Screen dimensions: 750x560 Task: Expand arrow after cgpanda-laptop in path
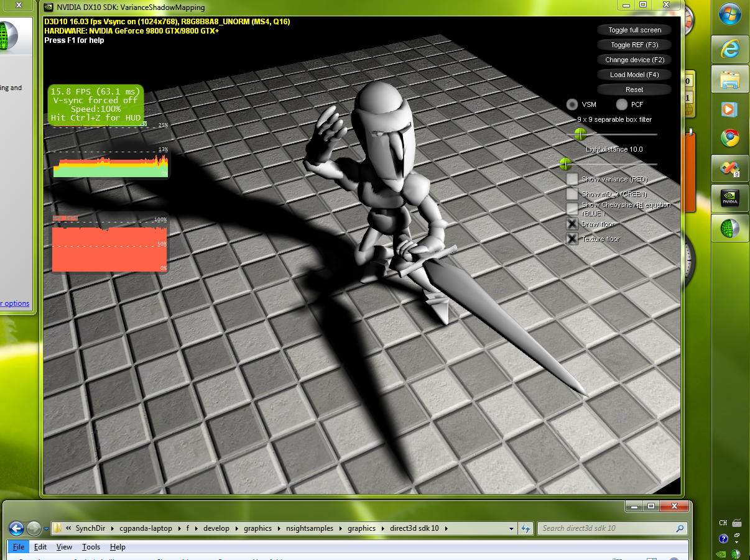pos(178,529)
